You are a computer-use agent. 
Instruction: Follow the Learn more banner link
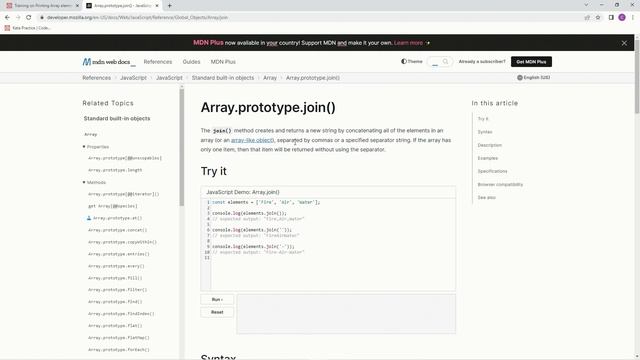coord(408,43)
